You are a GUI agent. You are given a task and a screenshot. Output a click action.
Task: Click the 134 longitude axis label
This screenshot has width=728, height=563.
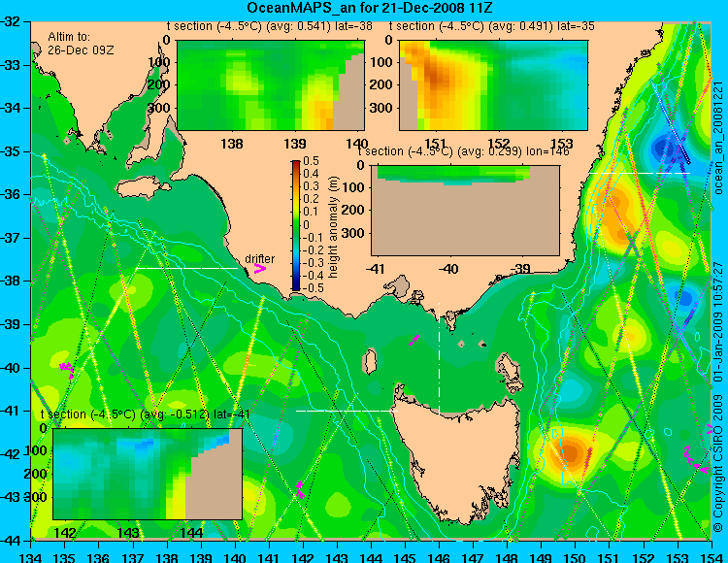tap(31, 557)
